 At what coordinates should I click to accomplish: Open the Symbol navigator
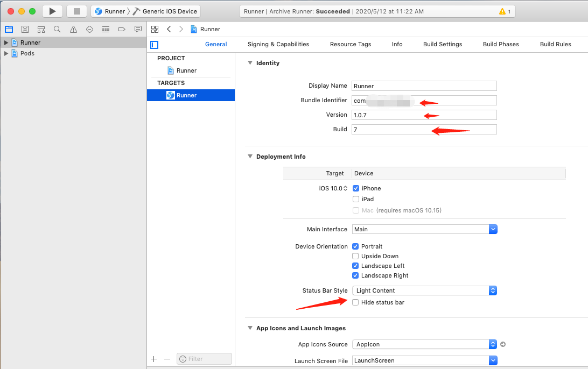pos(41,29)
